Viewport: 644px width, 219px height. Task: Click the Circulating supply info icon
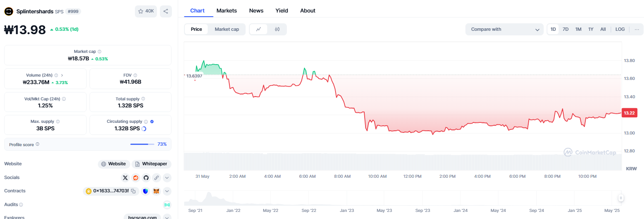coord(146,122)
